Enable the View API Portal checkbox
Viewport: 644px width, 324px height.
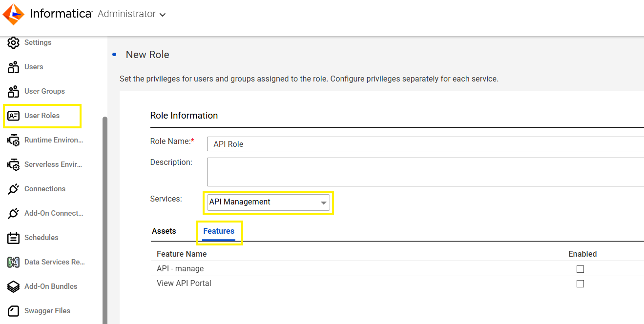pyautogui.click(x=580, y=283)
